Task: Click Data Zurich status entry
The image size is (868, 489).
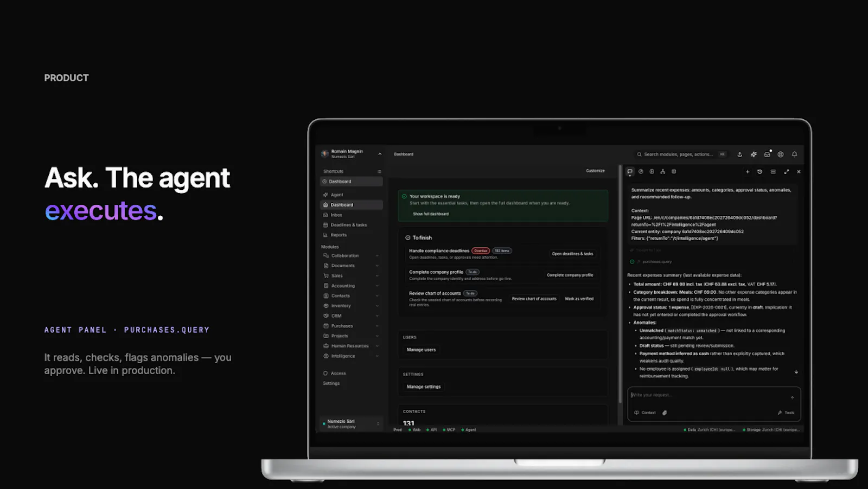Action: [710, 430]
